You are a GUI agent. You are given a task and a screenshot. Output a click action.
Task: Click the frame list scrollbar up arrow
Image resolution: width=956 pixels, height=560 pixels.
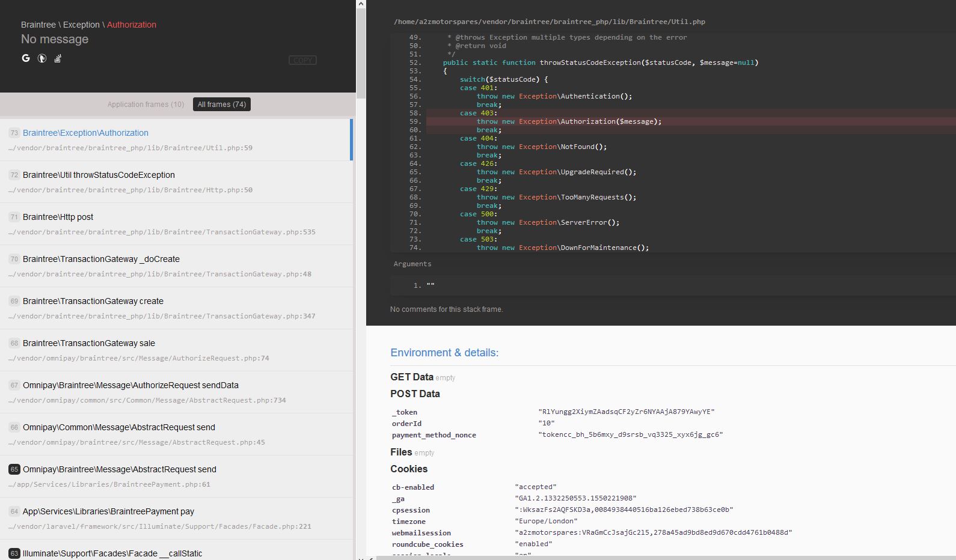point(361,4)
